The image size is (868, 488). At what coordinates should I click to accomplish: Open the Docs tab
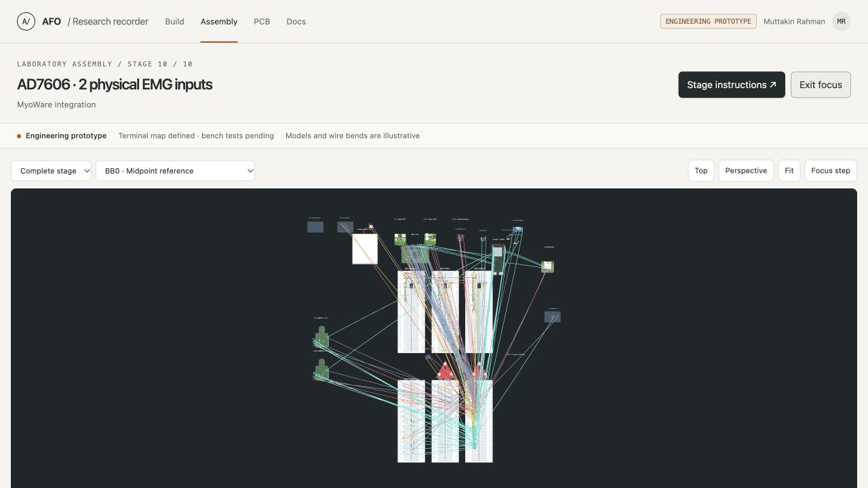point(296,22)
